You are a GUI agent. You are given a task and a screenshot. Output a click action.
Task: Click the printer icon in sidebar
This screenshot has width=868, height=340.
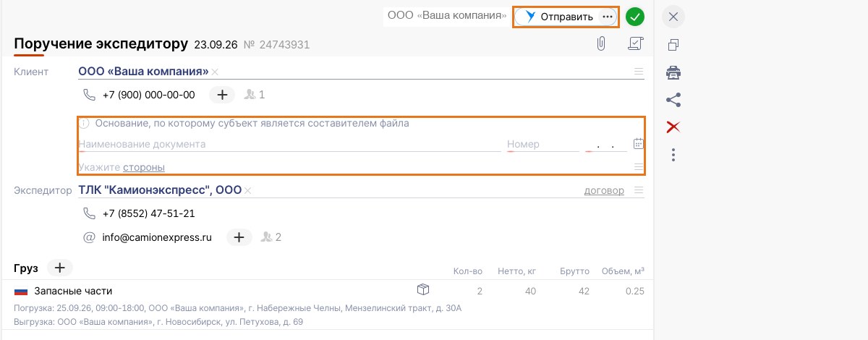[673, 72]
